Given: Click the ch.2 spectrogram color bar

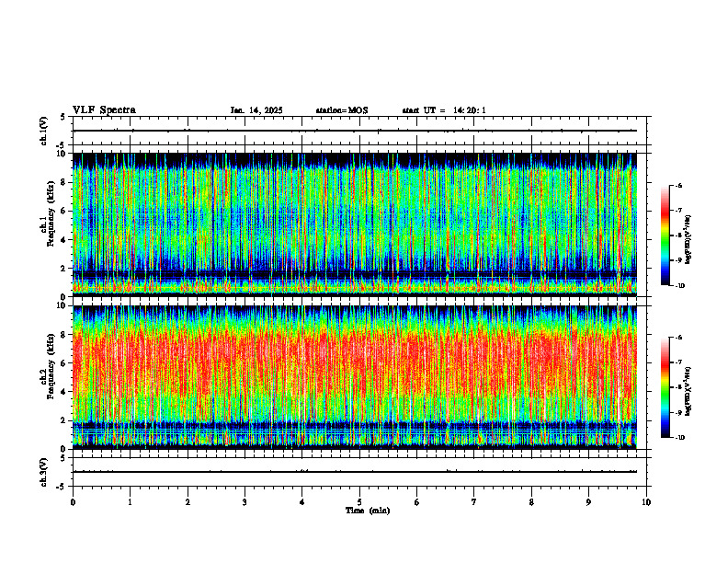Looking at the screenshot, I should click(x=665, y=387).
